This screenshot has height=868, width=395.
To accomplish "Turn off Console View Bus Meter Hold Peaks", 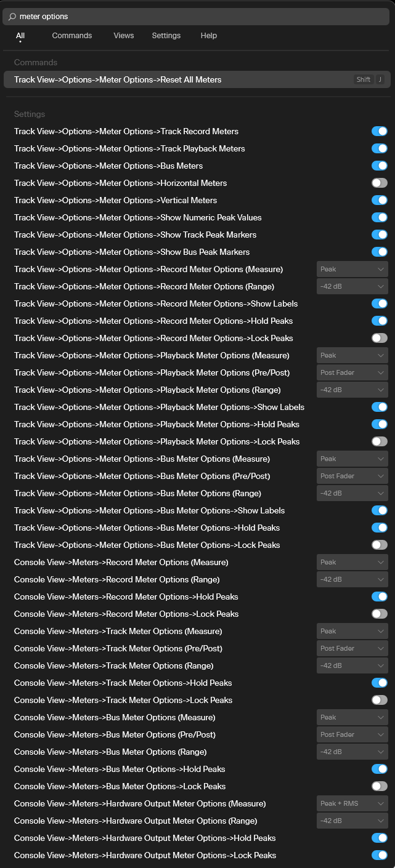I will (379, 769).
